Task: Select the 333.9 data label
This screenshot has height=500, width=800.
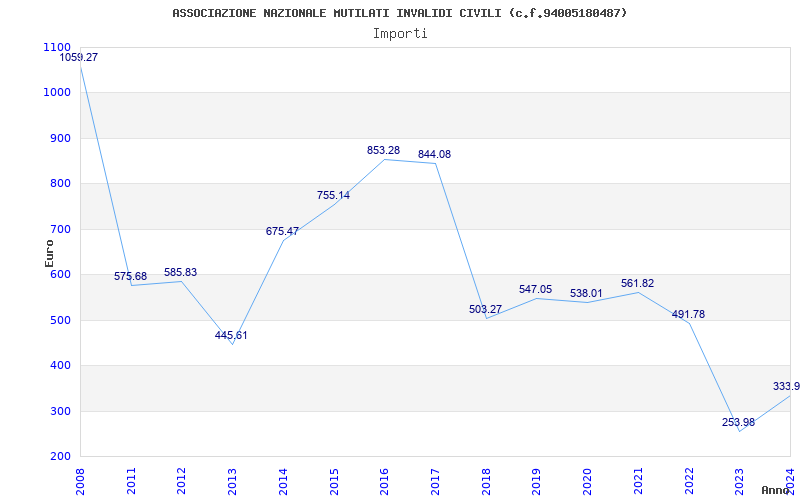Action: 786,387
